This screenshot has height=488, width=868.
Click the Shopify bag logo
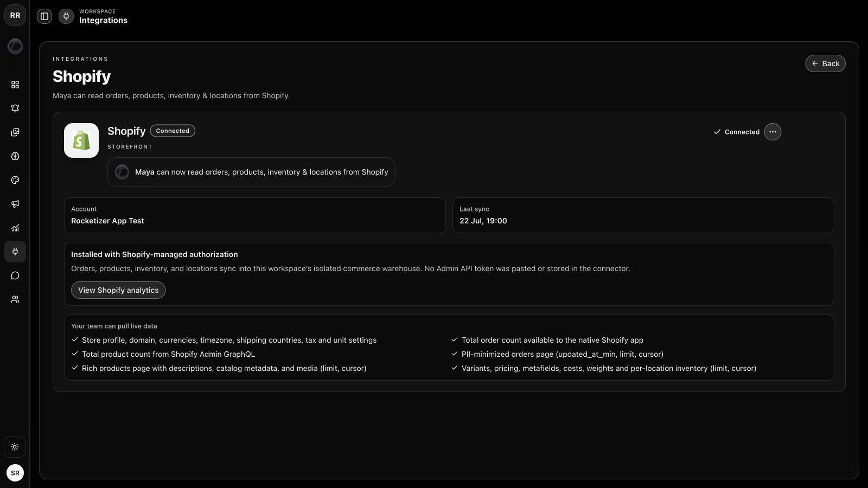pyautogui.click(x=81, y=140)
